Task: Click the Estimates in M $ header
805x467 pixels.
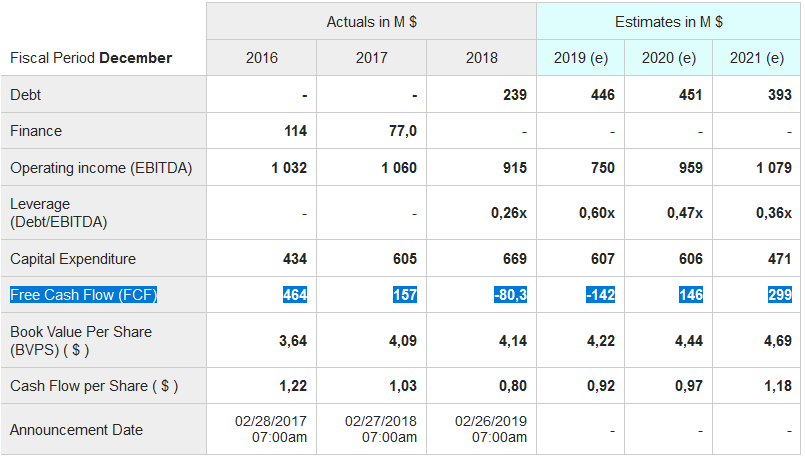Action: click(x=669, y=21)
